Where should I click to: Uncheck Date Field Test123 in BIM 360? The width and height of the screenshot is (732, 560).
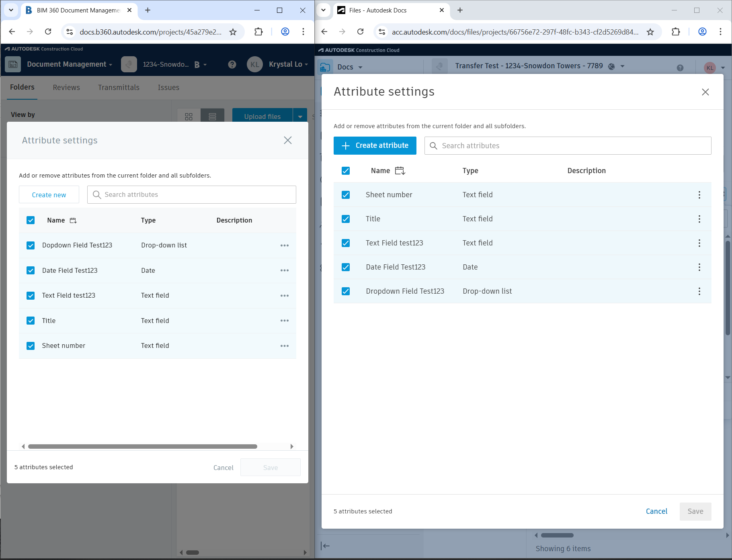(31, 270)
